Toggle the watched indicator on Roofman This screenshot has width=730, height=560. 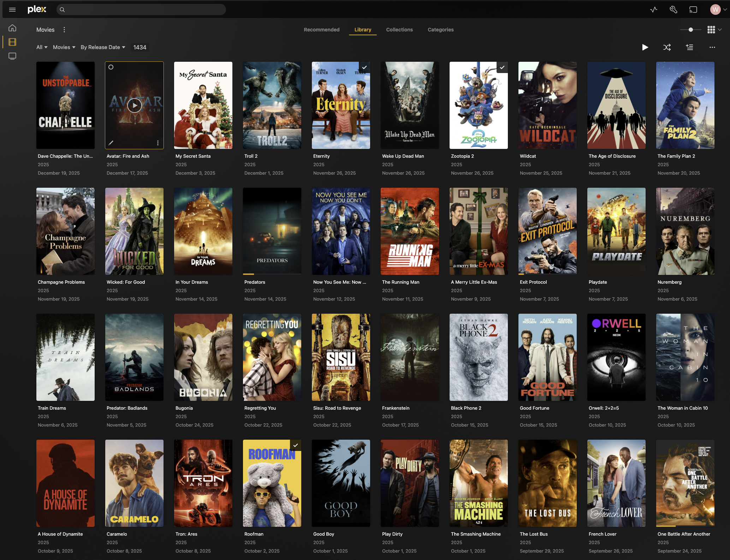coord(295,445)
